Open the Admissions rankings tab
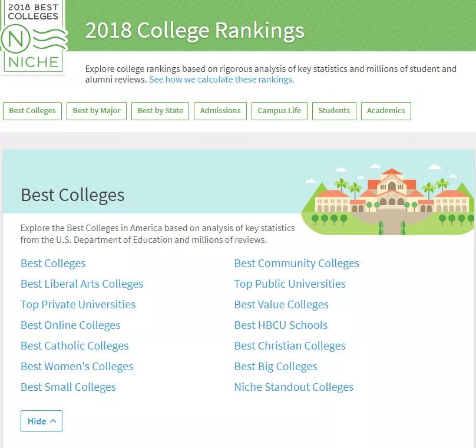This screenshot has height=448, width=476. 220,111
